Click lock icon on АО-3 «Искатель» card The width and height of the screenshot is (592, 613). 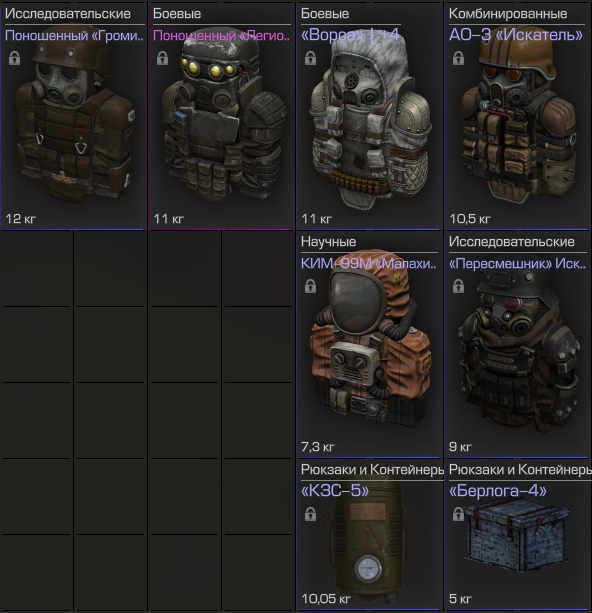coord(458,59)
